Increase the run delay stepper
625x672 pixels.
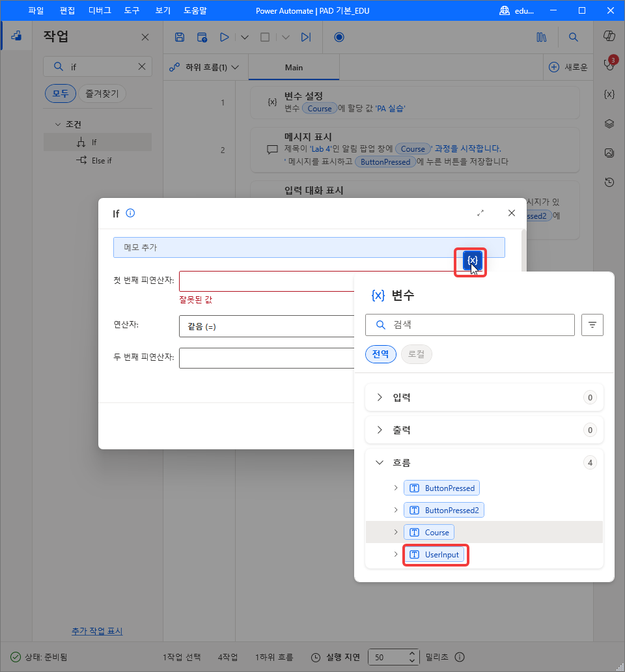[x=411, y=654]
